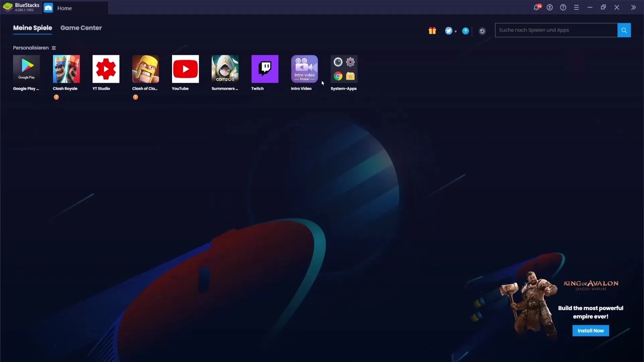Viewport: 644px width, 362px height.
Task: Click the gift icon in toolbar
Action: 433,31
